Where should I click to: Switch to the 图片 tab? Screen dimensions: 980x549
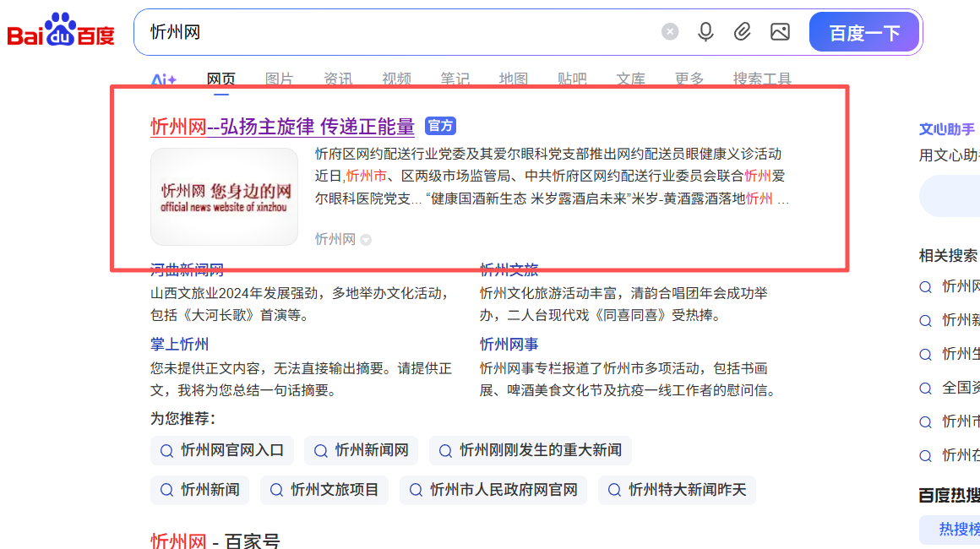pyautogui.click(x=279, y=79)
